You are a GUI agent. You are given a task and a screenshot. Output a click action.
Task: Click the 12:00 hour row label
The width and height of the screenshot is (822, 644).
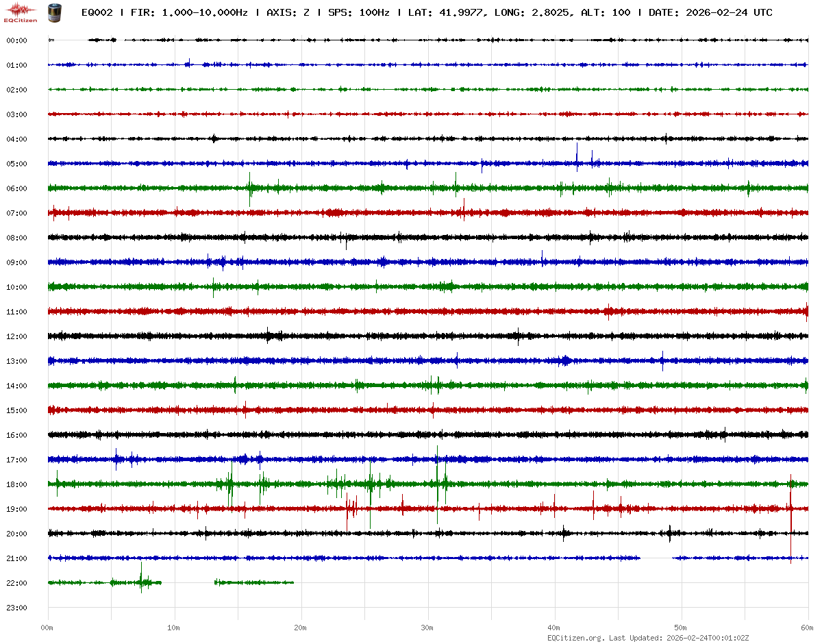click(16, 336)
